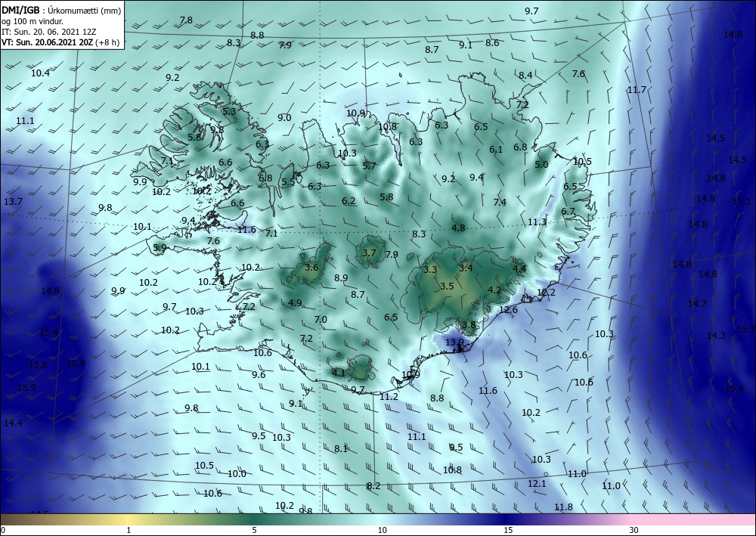Click the 3.5 value on the glacier
The width and height of the screenshot is (756, 536).
coord(447,287)
